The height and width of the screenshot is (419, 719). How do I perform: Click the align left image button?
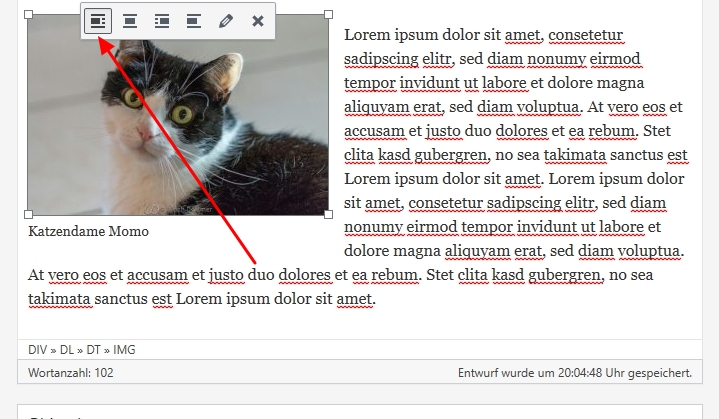98,21
